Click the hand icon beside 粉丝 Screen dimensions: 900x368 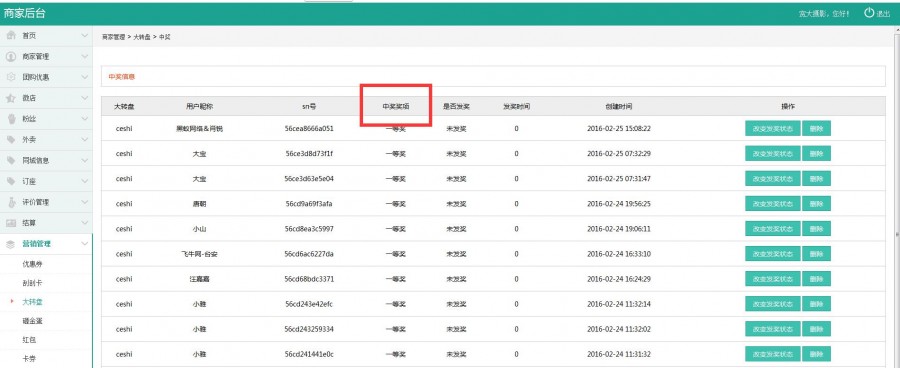(x=11, y=119)
